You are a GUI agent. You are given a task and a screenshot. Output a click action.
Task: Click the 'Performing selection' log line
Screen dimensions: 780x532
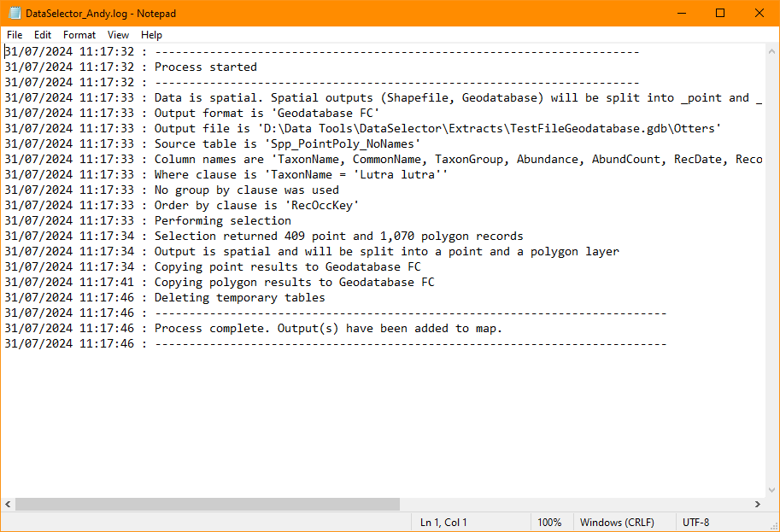click(x=148, y=221)
